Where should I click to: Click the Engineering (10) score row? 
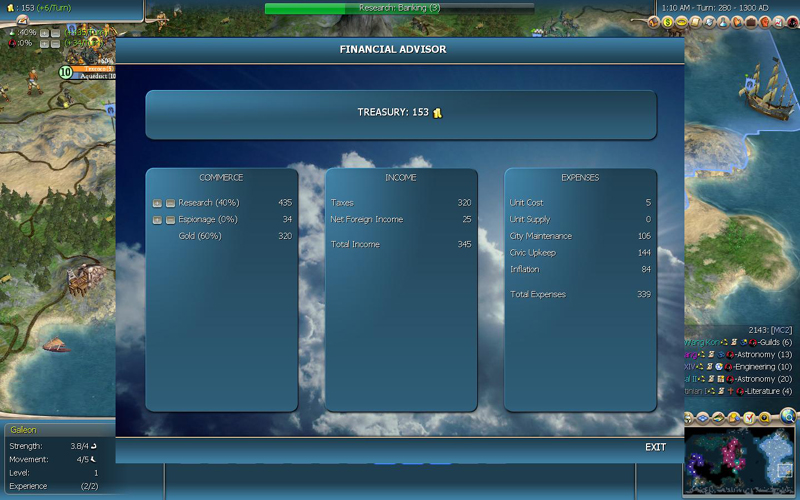click(738, 367)
